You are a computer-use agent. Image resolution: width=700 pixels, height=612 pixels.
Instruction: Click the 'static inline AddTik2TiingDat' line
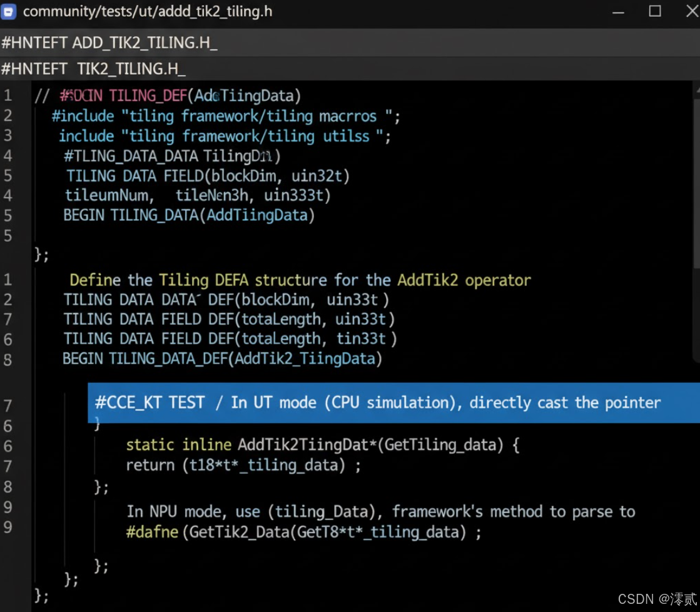323,445
